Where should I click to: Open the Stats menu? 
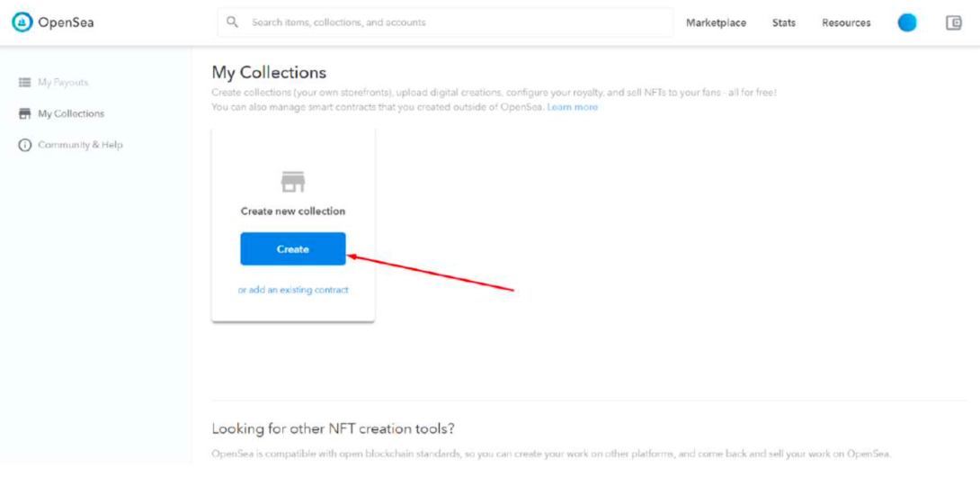click(784, 22)
